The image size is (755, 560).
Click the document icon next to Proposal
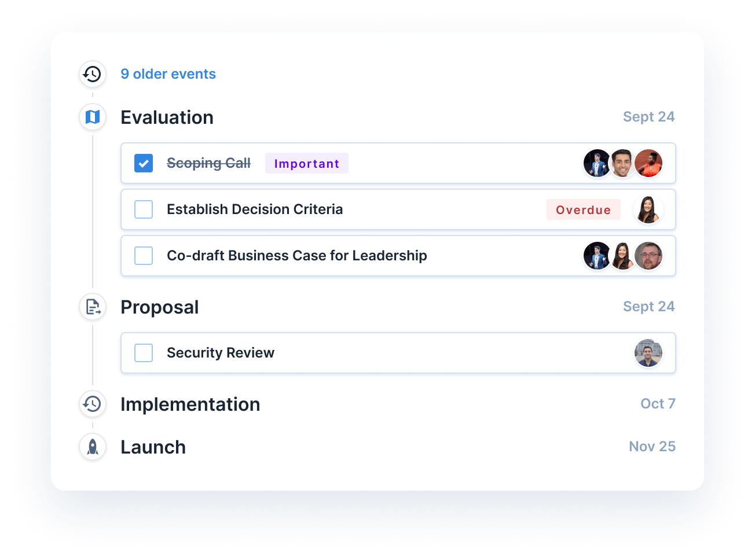click(x=92, y=307)
